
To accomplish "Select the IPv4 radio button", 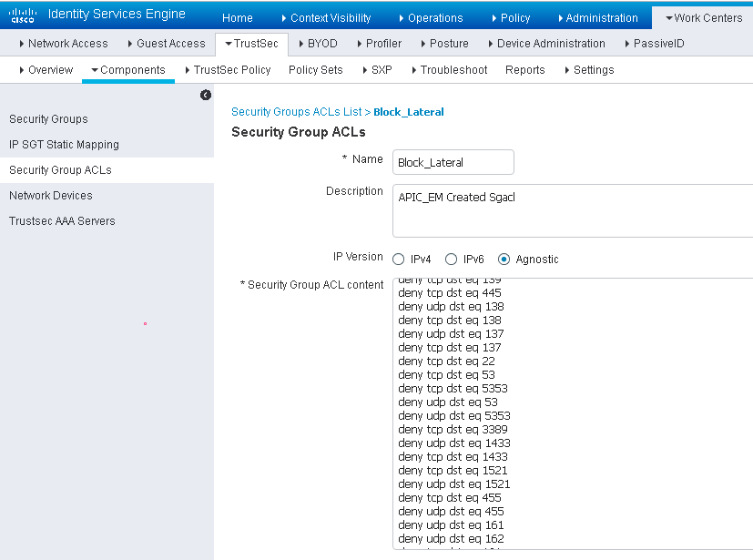I will click(398, 259).
